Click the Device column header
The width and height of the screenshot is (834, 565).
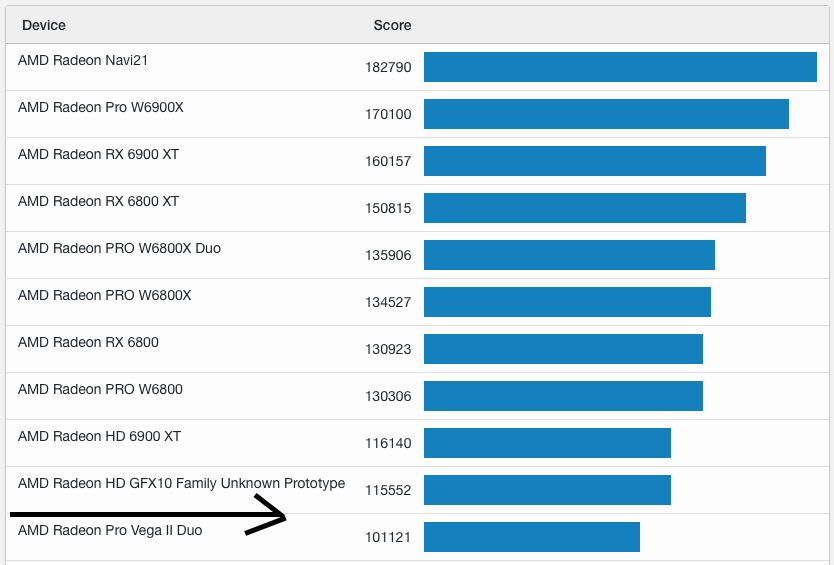[x=44, y=25]
